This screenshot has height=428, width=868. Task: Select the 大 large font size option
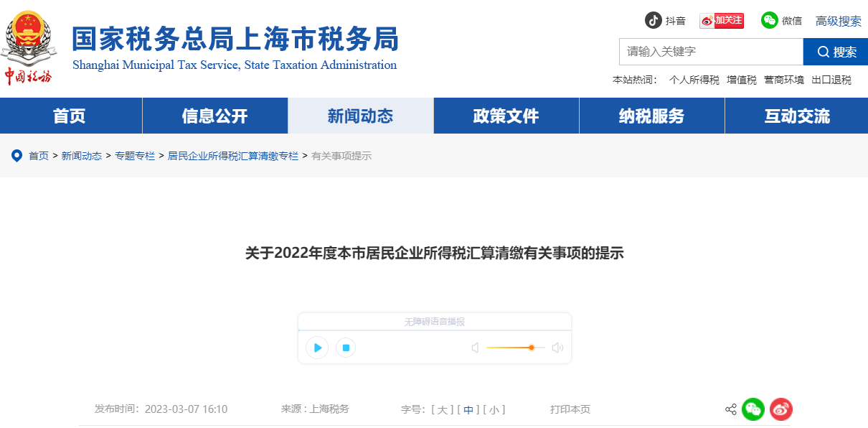(x=441, y=409)
